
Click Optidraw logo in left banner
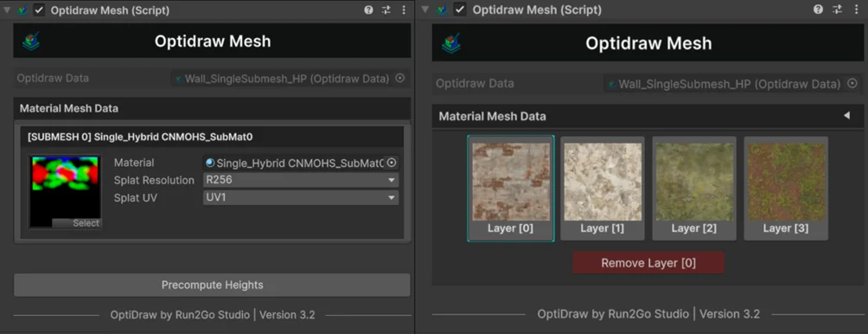[31, 41]
